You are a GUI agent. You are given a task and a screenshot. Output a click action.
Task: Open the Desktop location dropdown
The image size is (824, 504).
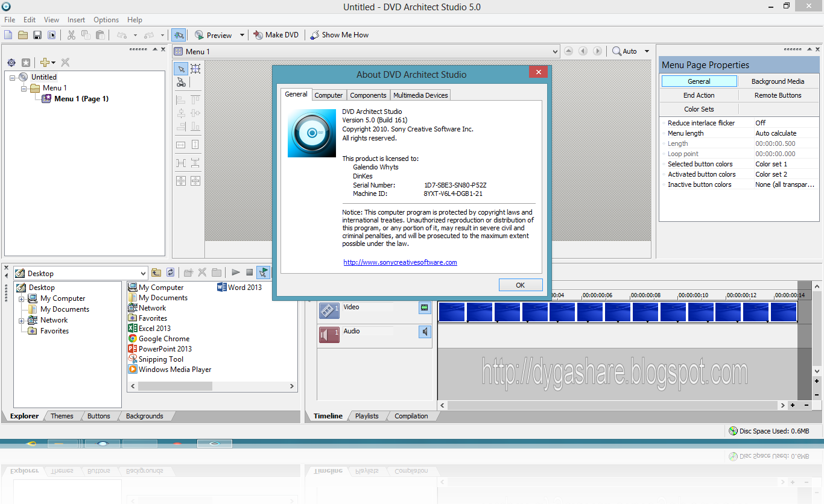[143, 273]
